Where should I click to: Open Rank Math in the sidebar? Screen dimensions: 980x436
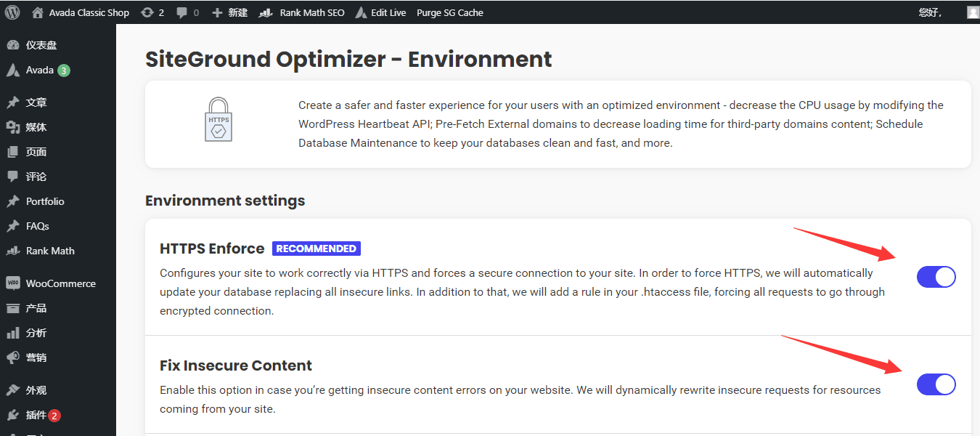[50, 251]
